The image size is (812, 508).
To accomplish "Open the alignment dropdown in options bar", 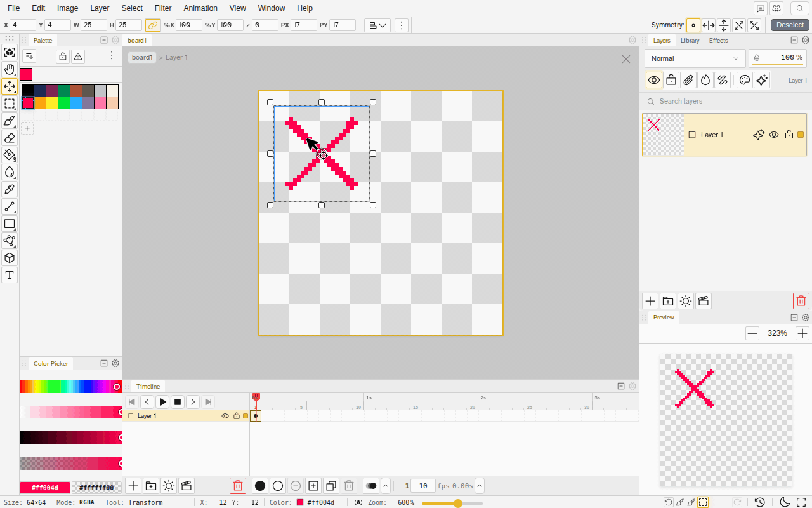I will [377, 25].
